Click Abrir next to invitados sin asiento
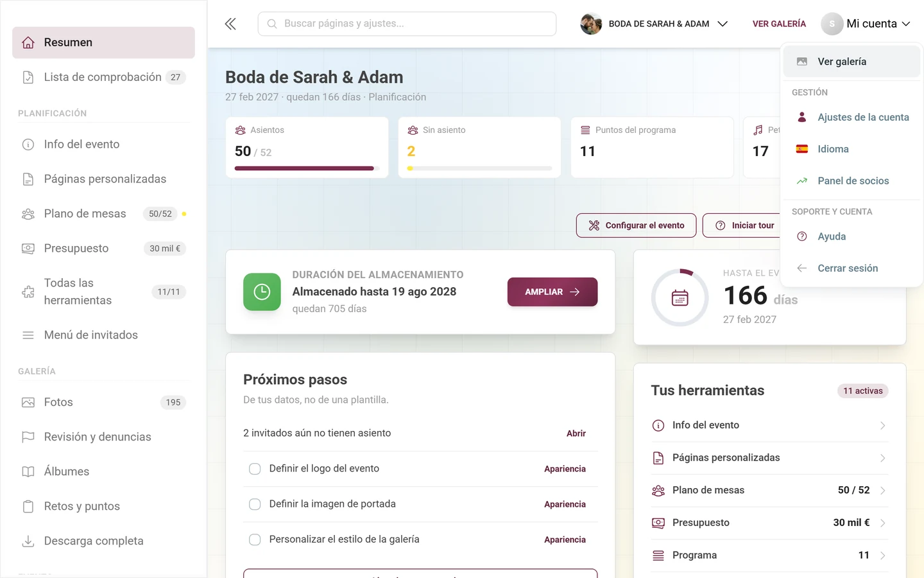The height and width of the screenshot is (578, 924). (576, 433)
